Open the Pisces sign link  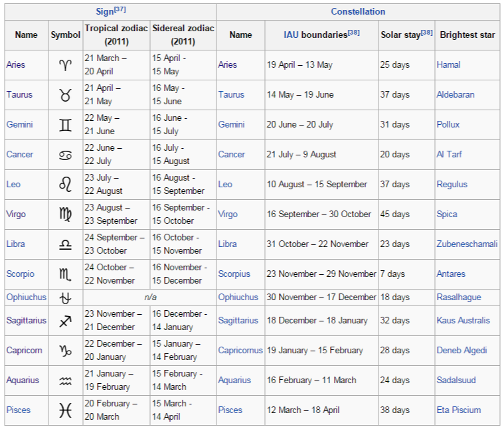click(19, 410)
